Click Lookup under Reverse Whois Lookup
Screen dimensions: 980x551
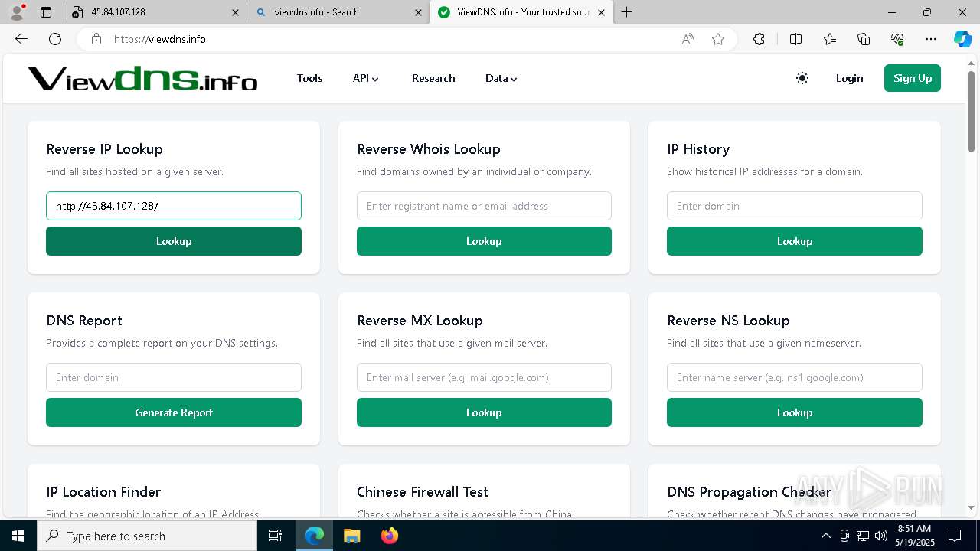(484, 241)
